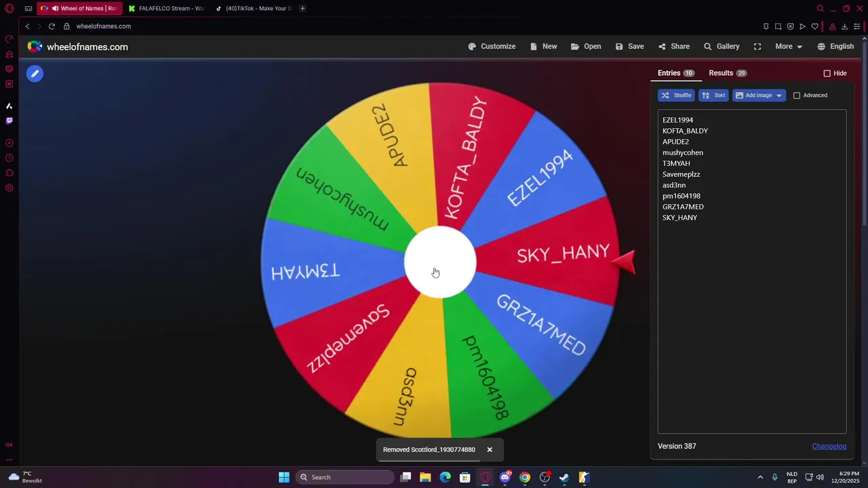This screenshot has width=868, height=488.
Task: Dismiss the Removed Scottlord notification
Action: pyautogui.click(x=490, y=449)
